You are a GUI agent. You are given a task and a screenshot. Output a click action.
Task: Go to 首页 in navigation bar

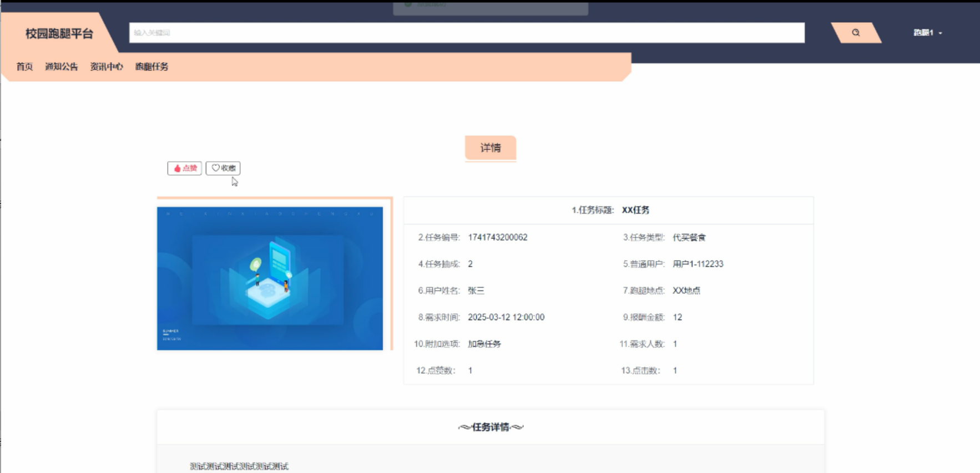24,67
